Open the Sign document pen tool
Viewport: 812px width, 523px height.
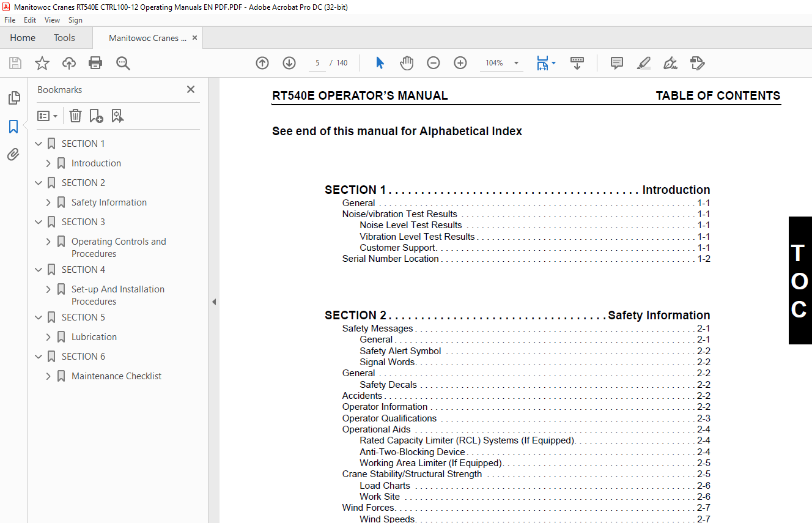tap(670, 63)
